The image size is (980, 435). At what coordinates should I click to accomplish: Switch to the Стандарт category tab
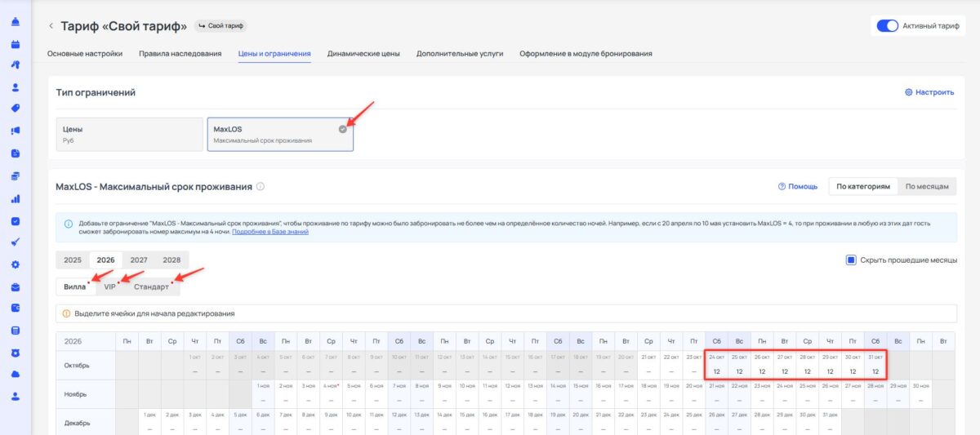tap(152, 287)
